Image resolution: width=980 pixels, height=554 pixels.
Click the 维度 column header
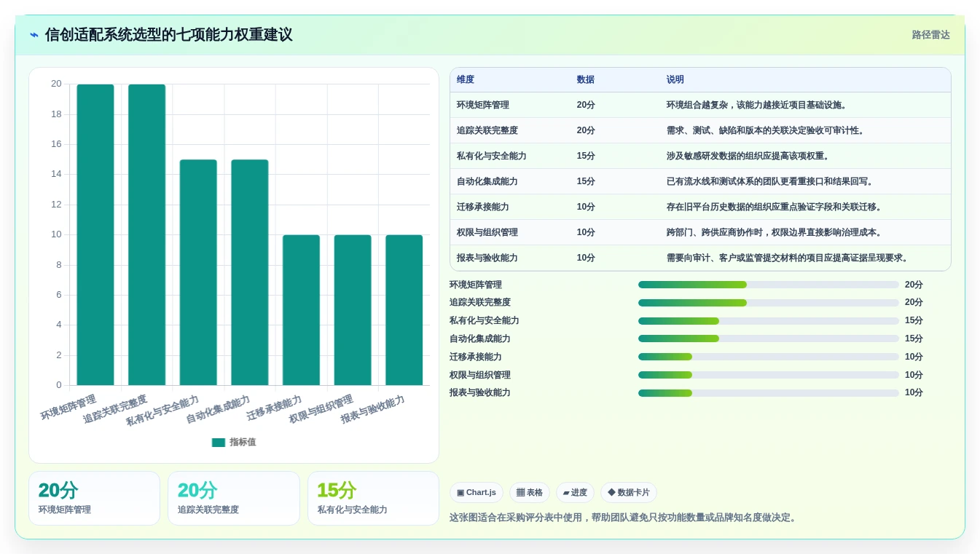[466, 80]
